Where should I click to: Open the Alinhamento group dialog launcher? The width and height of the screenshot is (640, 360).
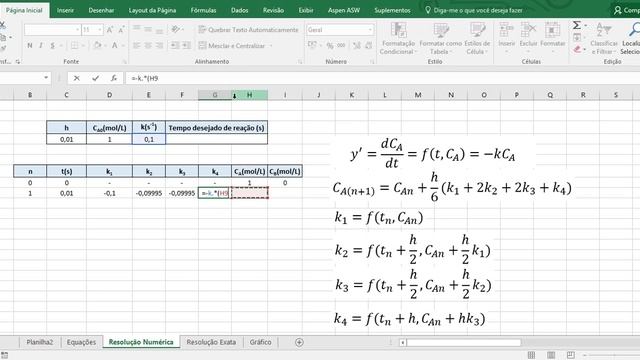click(300, 62)
